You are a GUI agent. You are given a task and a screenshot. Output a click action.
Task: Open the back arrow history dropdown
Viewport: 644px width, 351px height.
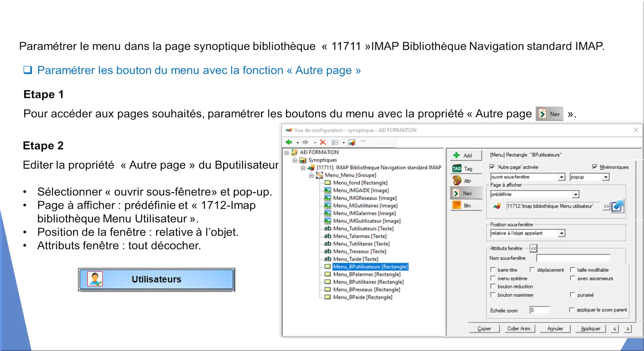[297, 143]
